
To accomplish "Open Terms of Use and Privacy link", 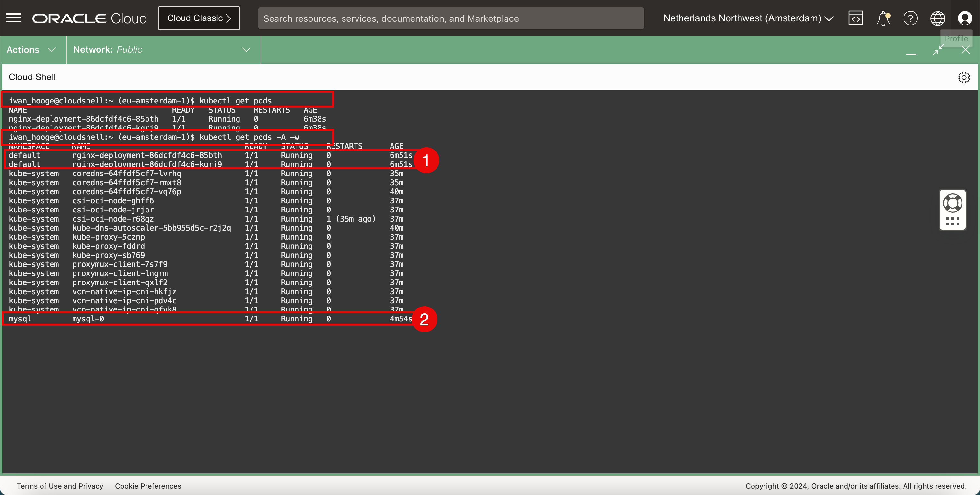I will pos(60,486).
